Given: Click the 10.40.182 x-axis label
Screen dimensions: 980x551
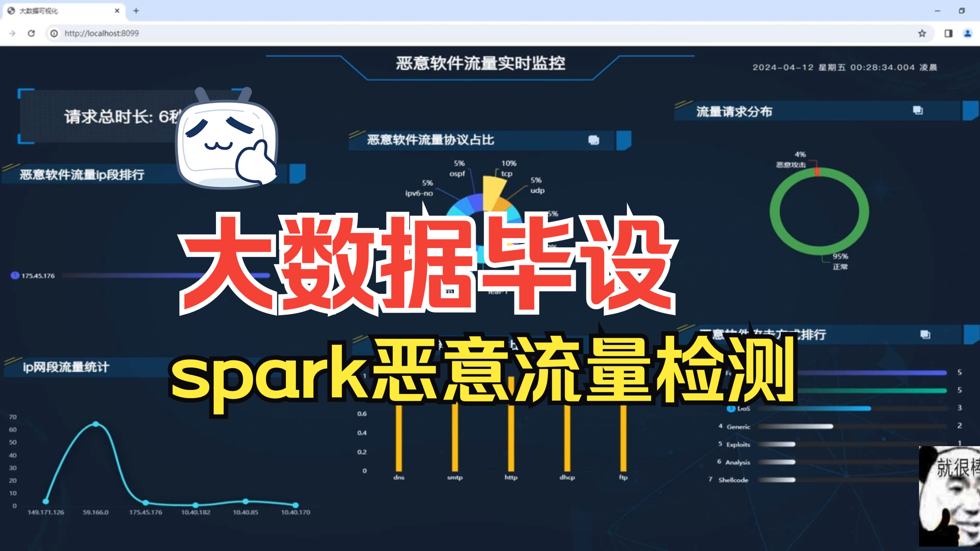Looking at the screenshot, I should (x=195, y=512).
